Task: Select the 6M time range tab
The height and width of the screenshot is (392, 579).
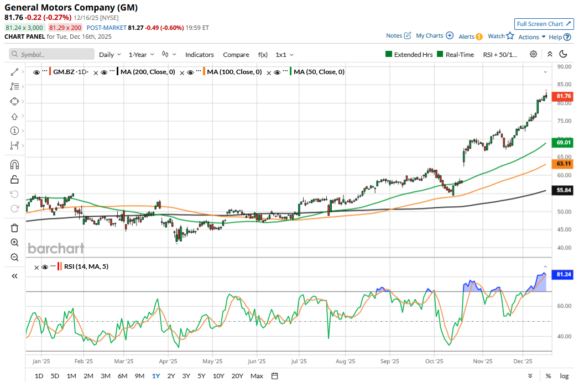Action: coord(122,376)
